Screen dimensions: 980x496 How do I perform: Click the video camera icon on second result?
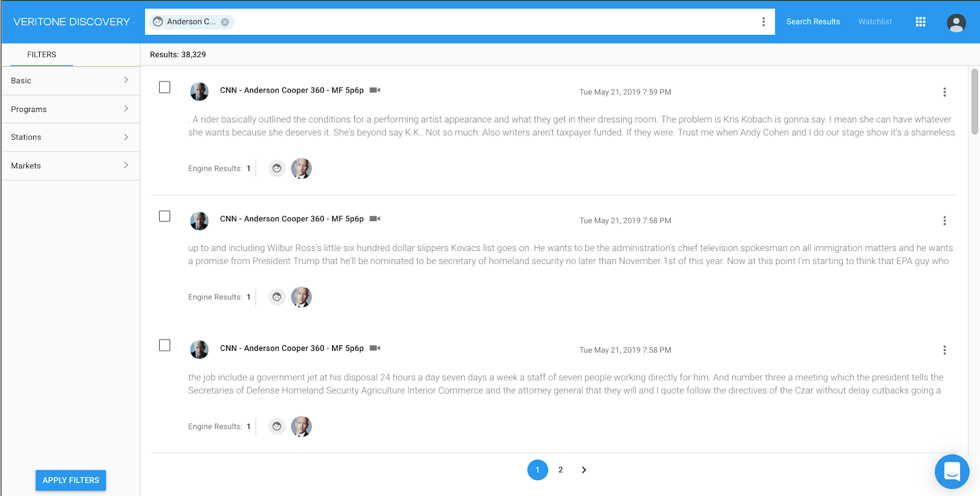coord(375,219)
